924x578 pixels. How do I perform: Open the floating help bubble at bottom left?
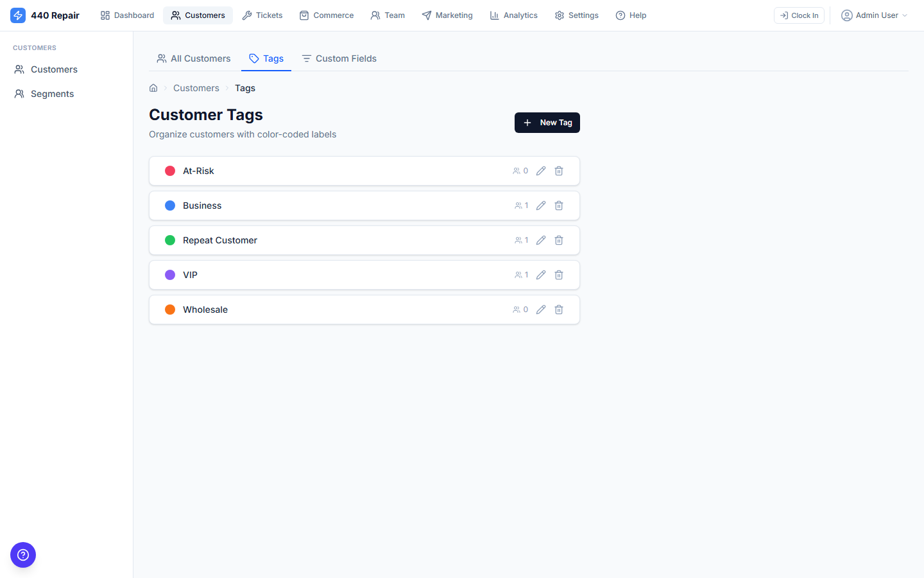(x=23, y=555)
